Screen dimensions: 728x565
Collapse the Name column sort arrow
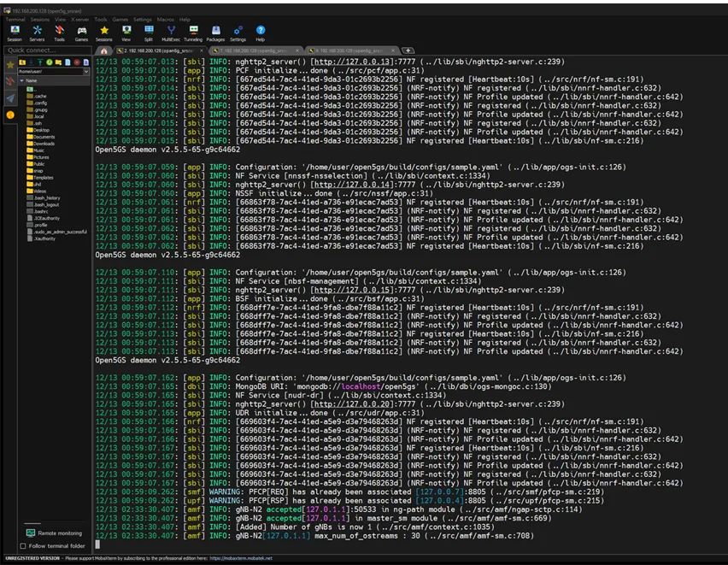point(22,81)
